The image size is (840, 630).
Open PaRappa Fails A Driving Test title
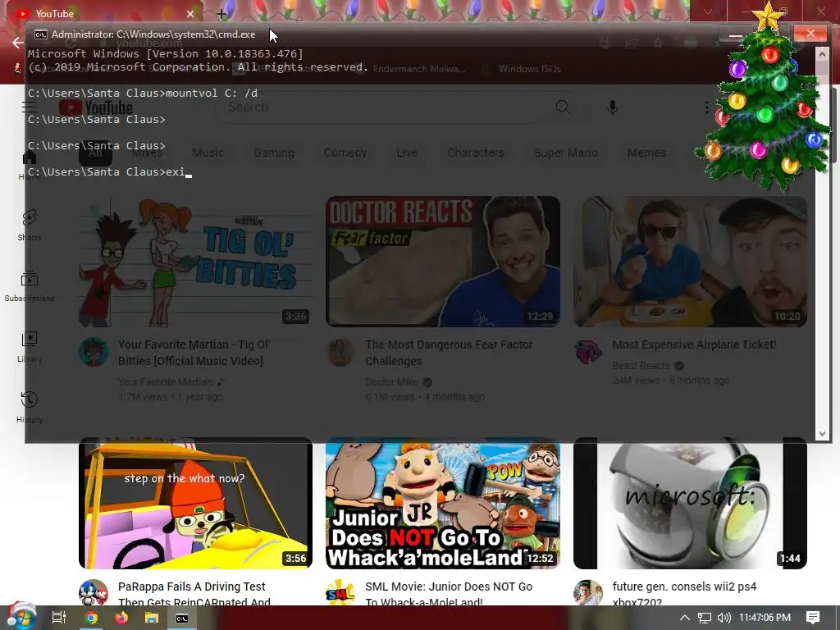(194, 594)
